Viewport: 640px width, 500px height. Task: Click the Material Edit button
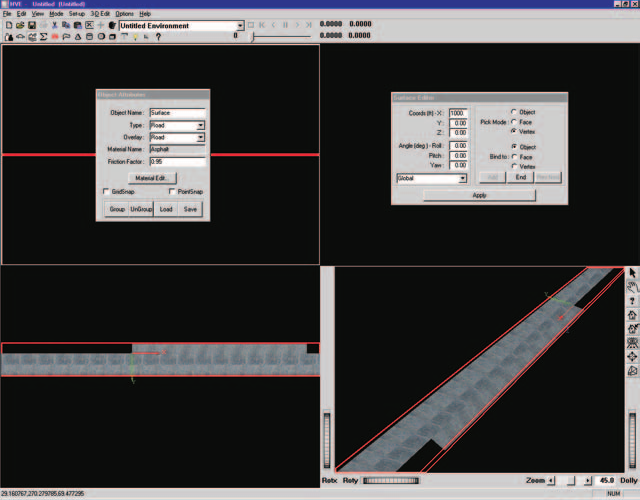tap(152, 178)
